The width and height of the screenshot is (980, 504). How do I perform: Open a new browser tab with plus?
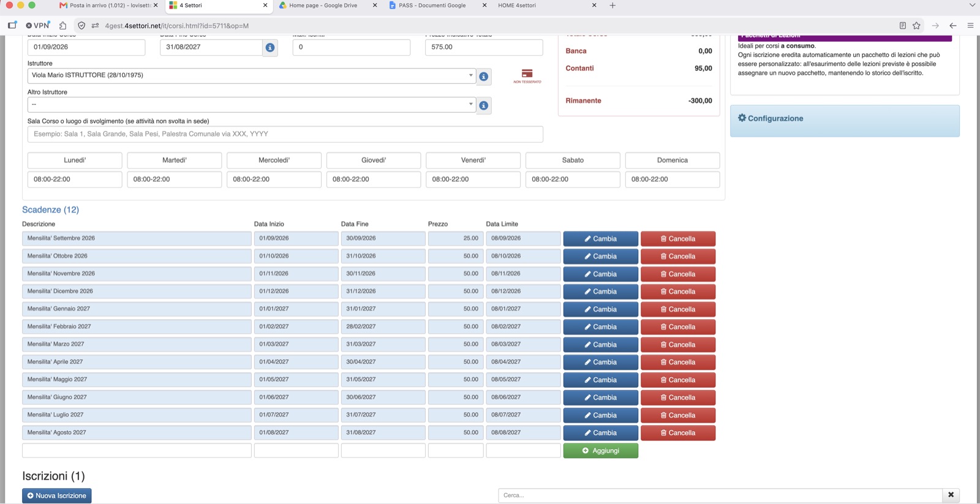[612, 6]
